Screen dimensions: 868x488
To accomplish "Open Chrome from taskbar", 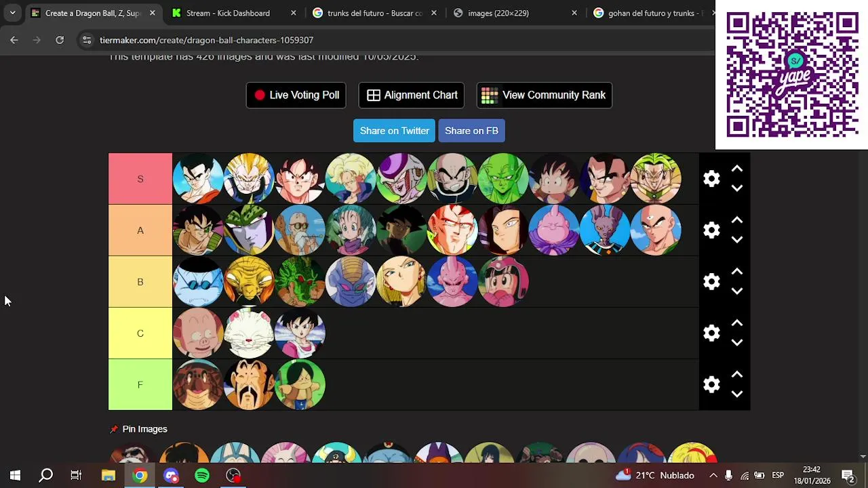I will pyautogui.click(x=140, y=476).
